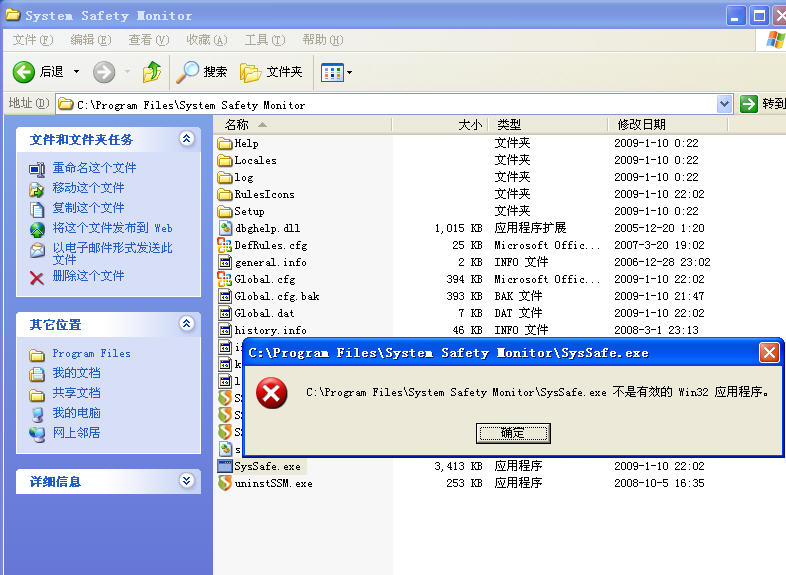This screenshot has height=575, width=786.
Task: Select the RulesIcons folder icon
Action: click(x=225, y=195)
